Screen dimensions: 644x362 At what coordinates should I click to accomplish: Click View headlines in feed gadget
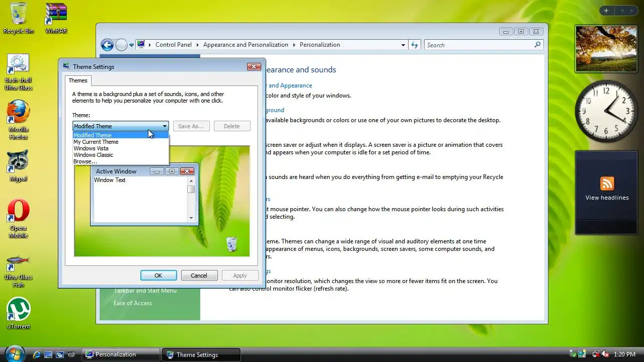[x=607, y=198]
